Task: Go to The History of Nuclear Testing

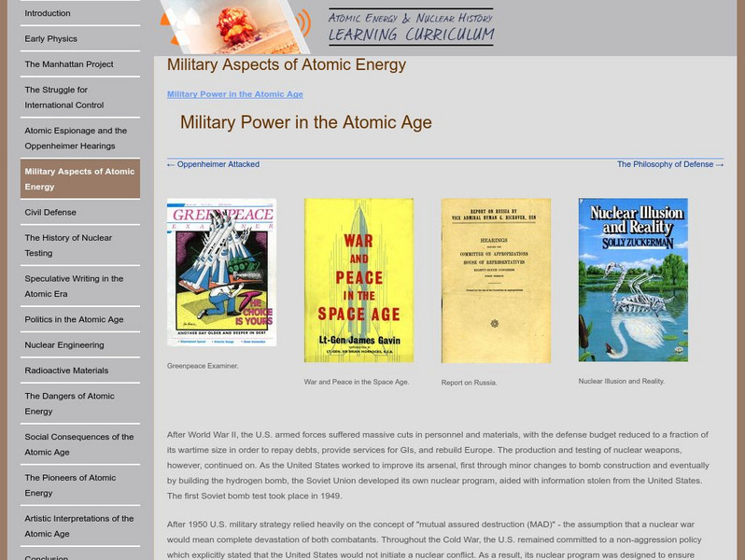Action: (x=80, y=245)
